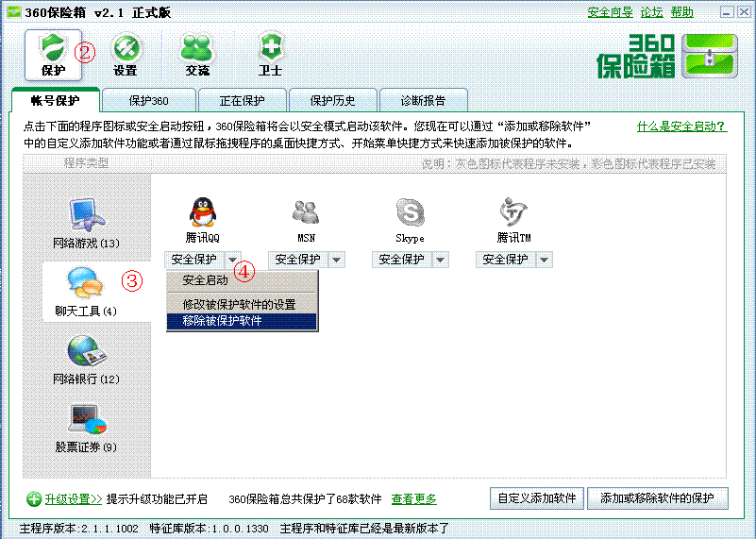This screenshot has width=756, height=539.
Task: Minimize the 360保险箱 window
Action: [x=727, y=12]
